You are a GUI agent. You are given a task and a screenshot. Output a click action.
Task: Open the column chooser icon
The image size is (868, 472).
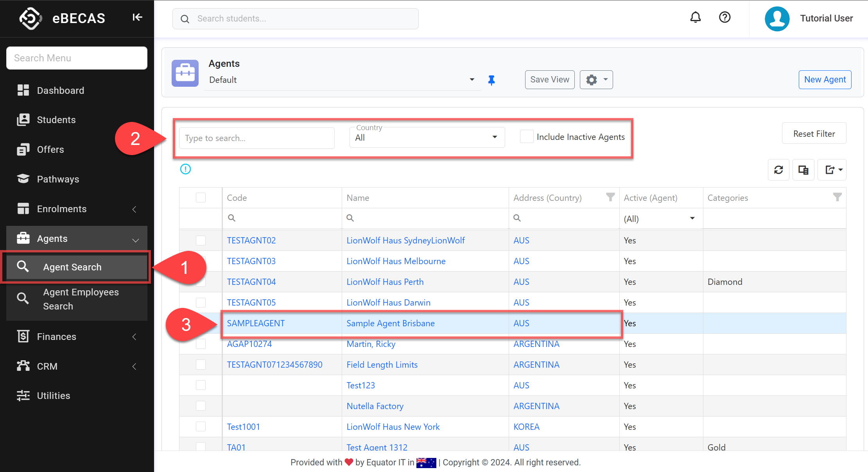point(803,170)
